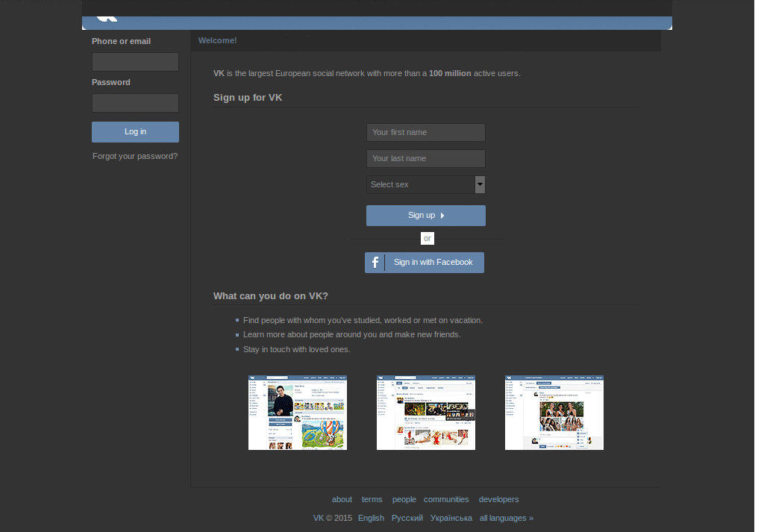Open the photo comments screenshot thumbnail
The image size is (764, 532).
[554, 413]
